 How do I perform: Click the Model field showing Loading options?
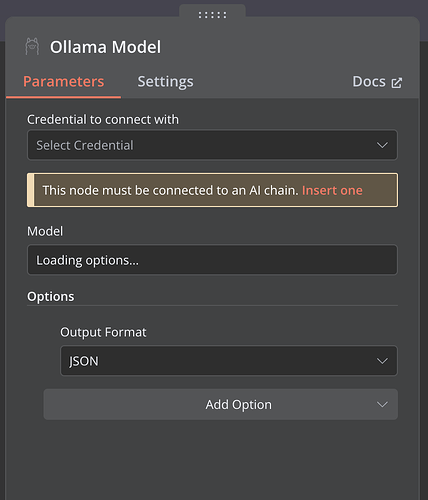click(212, 260)
